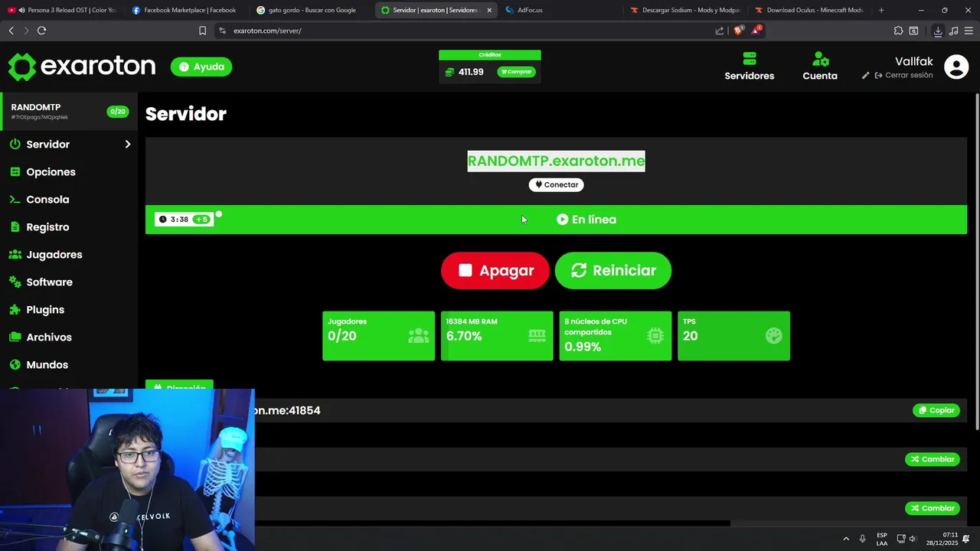The image size is (980, 551).
Task: Click the Conectar button
Action: (556, 184)
